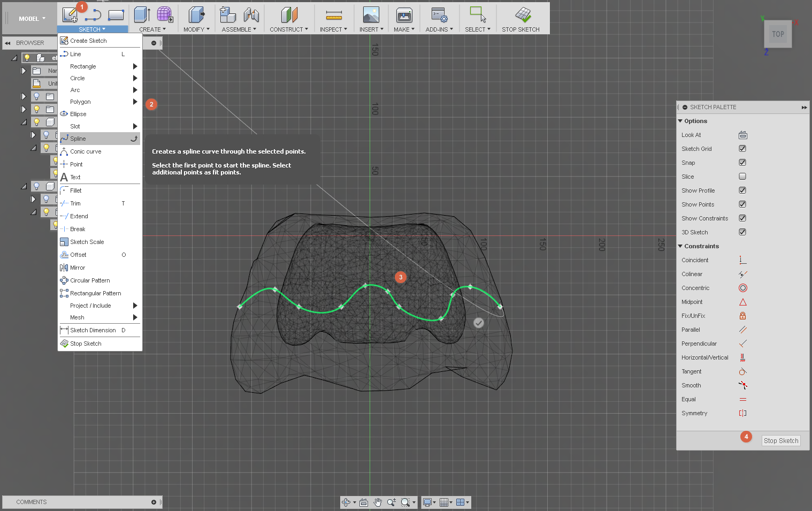The image size is (812, 511).
Task: Click the Pan hand icon in bottom bar
Action: [378, 502]
